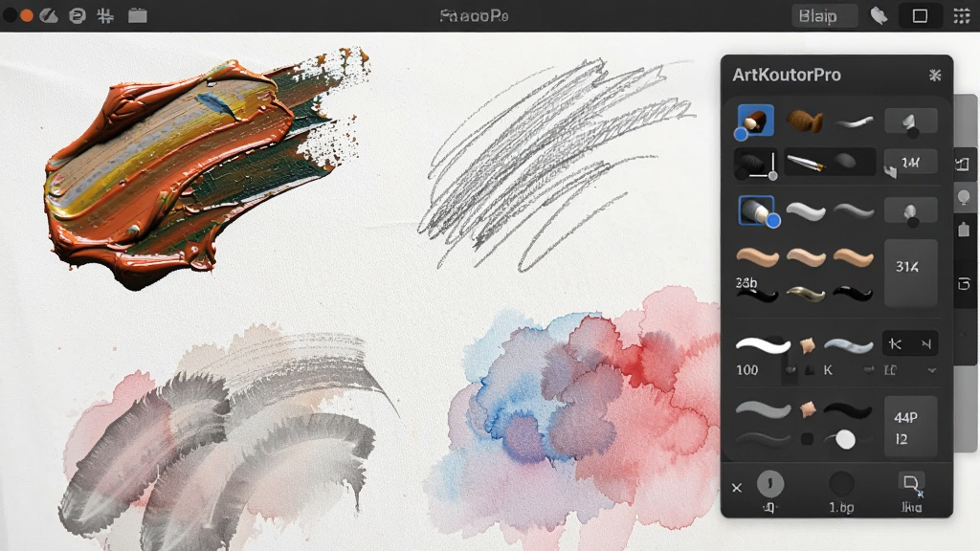Screen dimensions: 980x551
Task: Open the 44P 12 value box
Action: pyautogui.click(x=911, y=426)
